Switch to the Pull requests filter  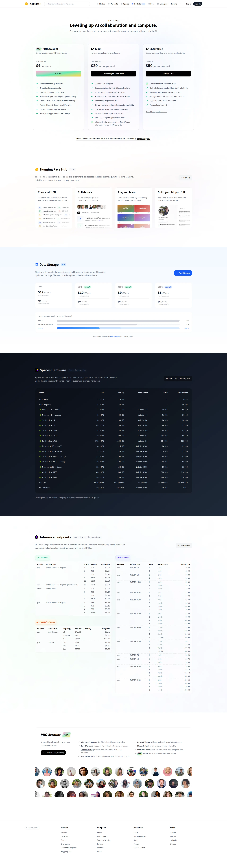tap(95, 213)
